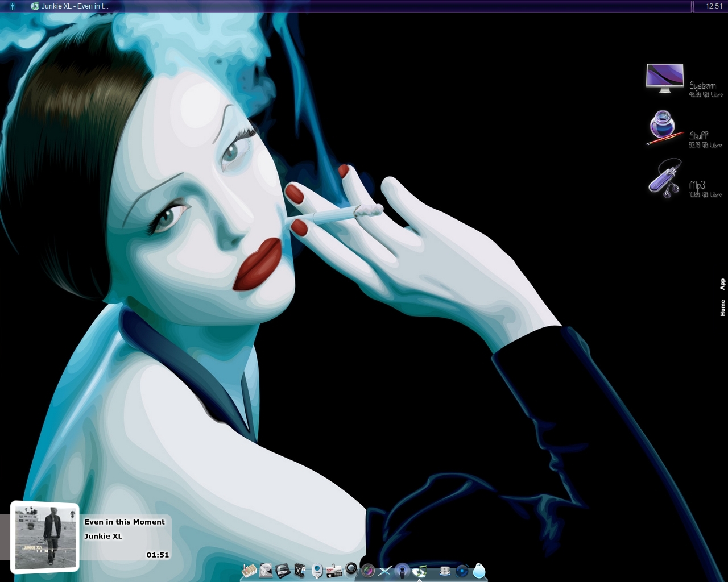This screenshot has height=582, width=728.
Task: Open the white iPod-like icon in dock
Action: pyautogui.click(x=317, y=571)
